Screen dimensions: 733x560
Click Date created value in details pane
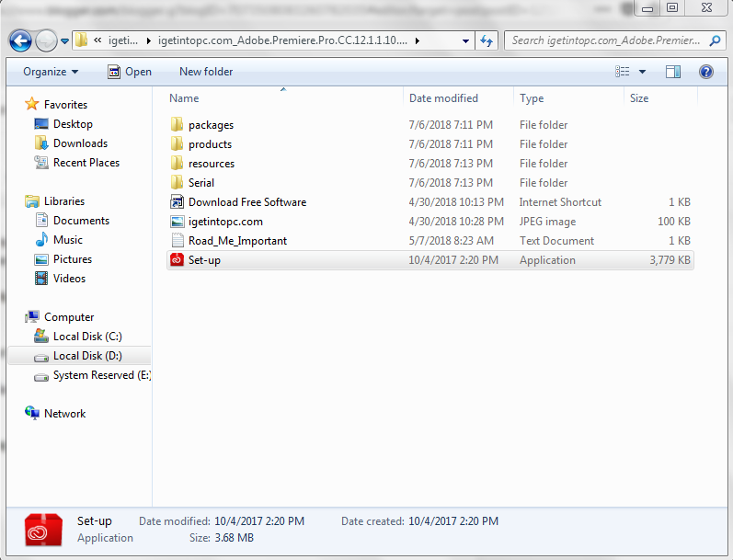tap(453, 521)
